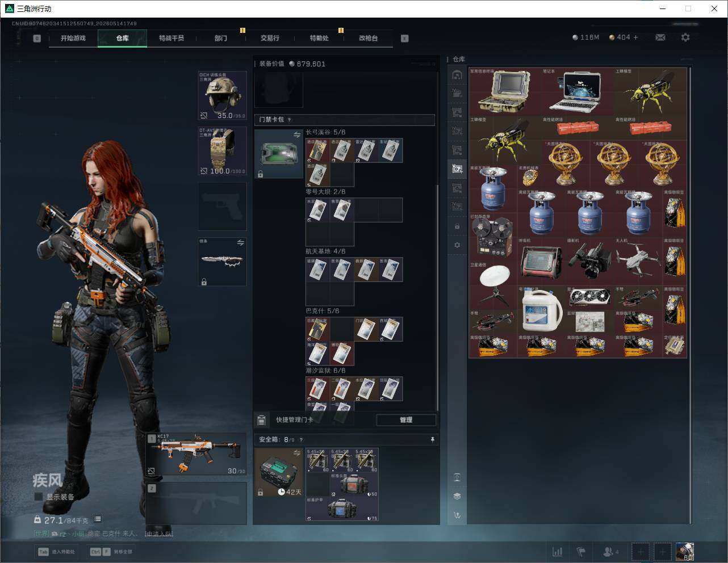Click the warehouse stack/layers icon
Image resolution: width=728 pixels, height=563 pixels.
pos(457,496)
